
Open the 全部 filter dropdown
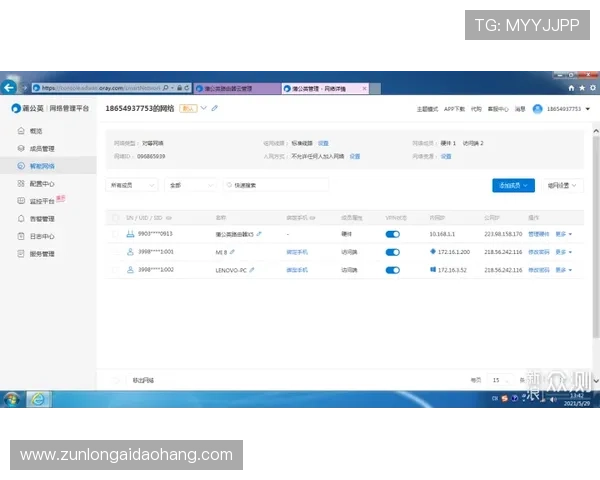coord(191,185)
